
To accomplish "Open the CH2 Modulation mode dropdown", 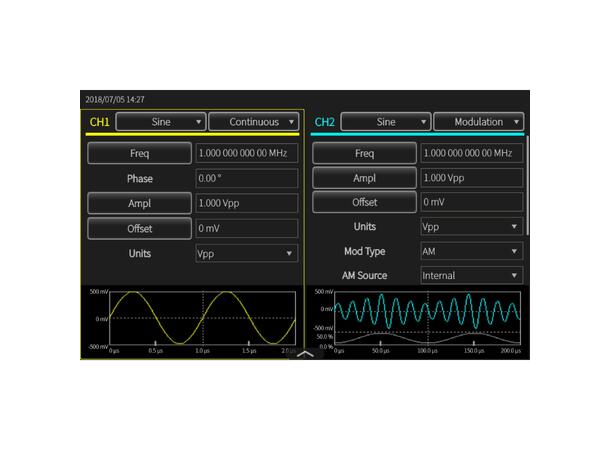I will click(478, 122).
